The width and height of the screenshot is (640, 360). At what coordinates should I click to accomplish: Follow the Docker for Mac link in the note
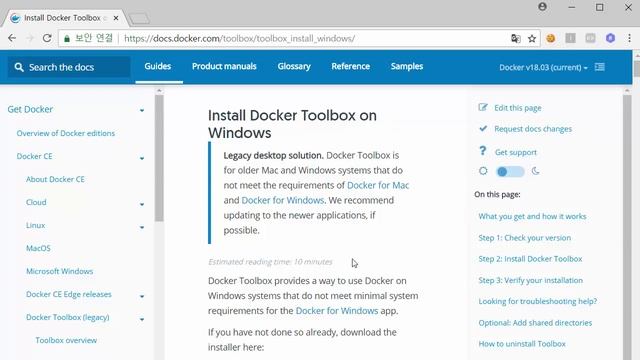click(378, 185)
